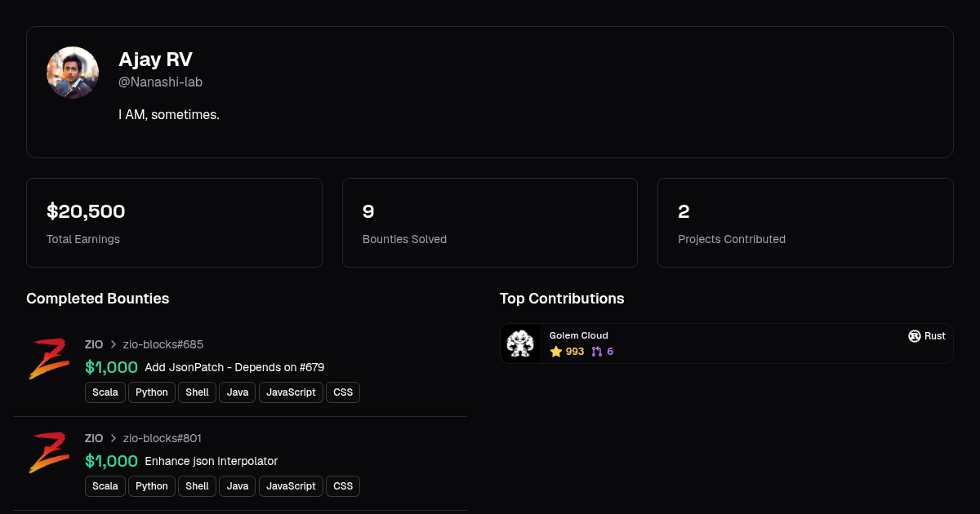Click the 'Top Contributions' heading
The height and width of the screenshot is (514, 980).
click(562, 299)
